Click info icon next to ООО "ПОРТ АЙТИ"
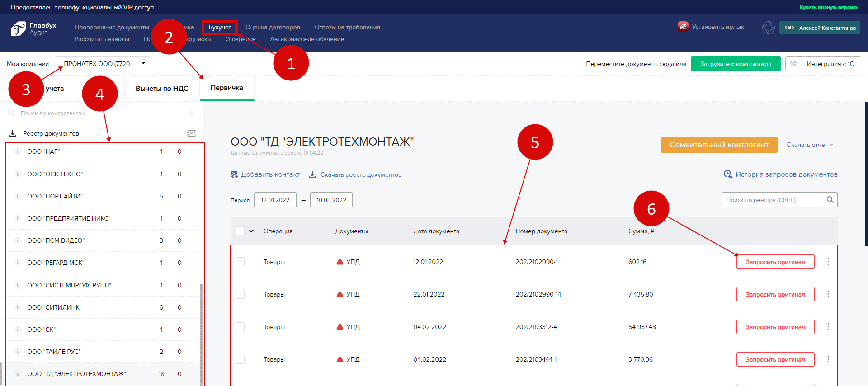Viewport: 868px width, 386px height. click(18, 196)
